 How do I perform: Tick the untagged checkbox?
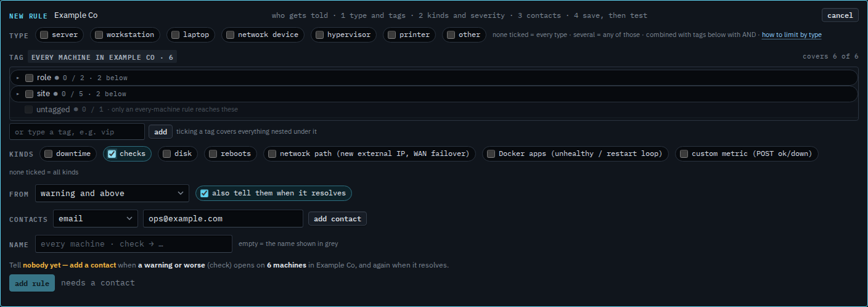(29, 110)
